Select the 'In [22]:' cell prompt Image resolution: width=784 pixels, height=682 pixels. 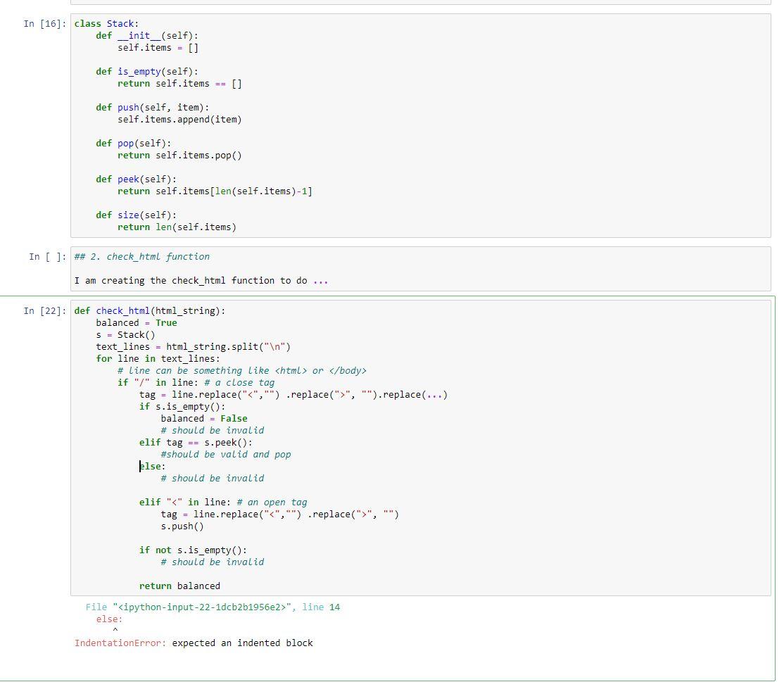(x=45, y=310)
